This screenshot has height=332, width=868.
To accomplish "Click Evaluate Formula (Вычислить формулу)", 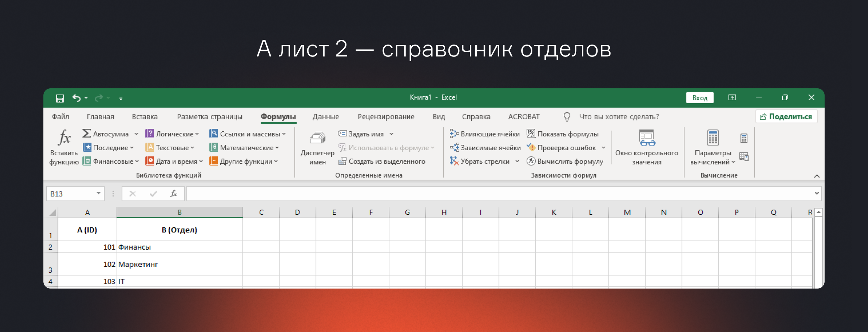I will pos(565,161).
